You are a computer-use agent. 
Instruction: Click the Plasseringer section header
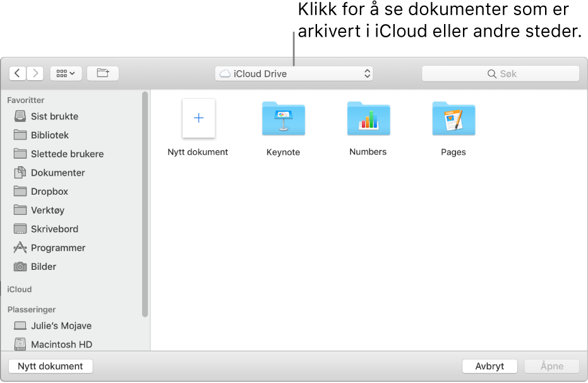click(32, 310)
